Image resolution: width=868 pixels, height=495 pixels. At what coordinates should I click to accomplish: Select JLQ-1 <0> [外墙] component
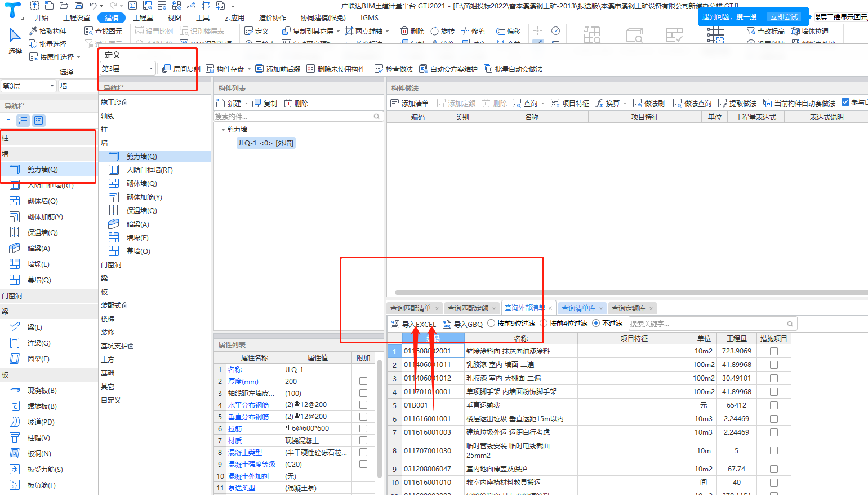266,143
